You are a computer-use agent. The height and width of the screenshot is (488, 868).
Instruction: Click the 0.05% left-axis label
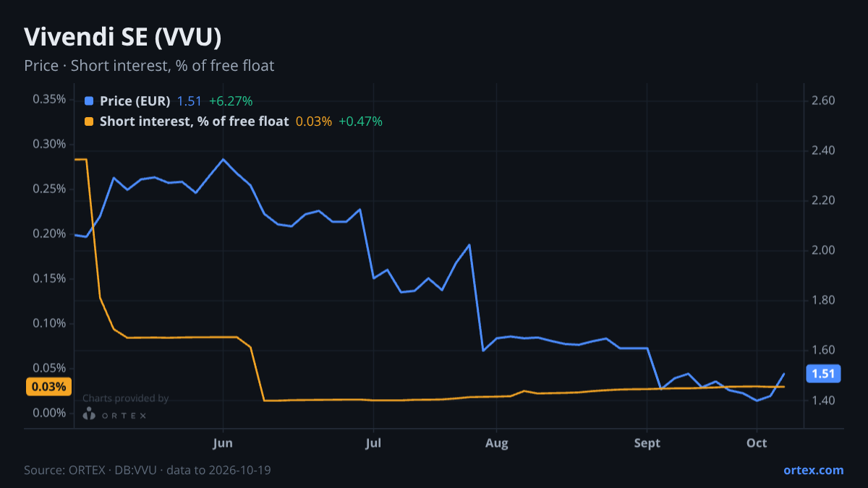(49, 368)
